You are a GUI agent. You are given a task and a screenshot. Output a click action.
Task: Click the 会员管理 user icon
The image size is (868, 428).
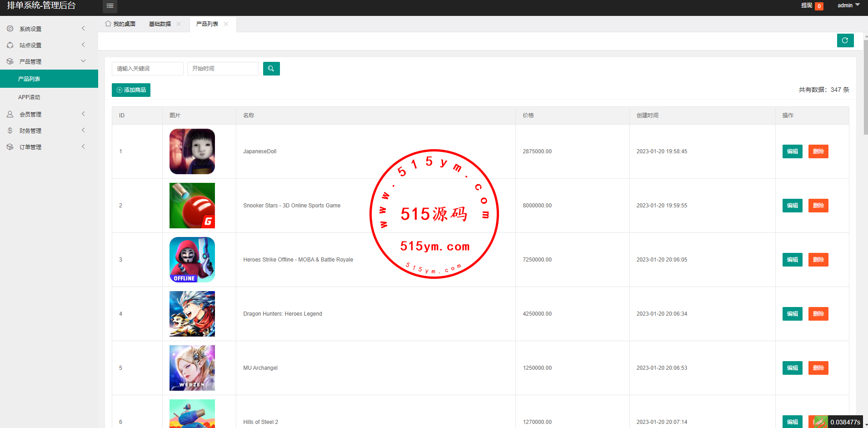point(10,114)
